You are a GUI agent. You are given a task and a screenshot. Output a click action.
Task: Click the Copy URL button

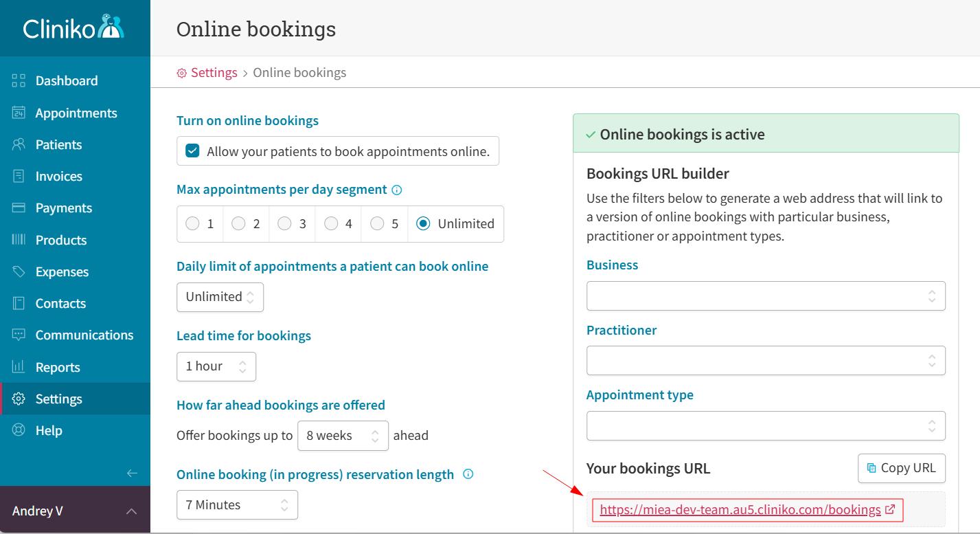pyautogui.click(x=901, y=468)
